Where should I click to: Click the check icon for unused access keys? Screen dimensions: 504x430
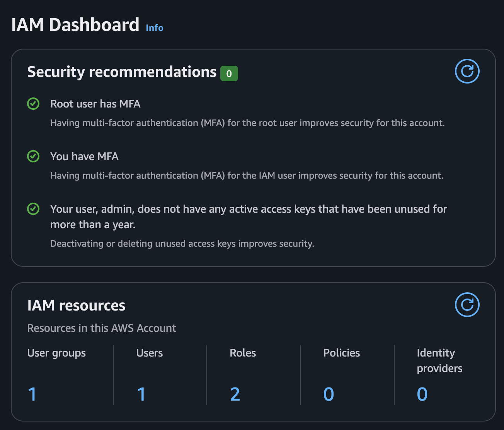click(33, 209)
